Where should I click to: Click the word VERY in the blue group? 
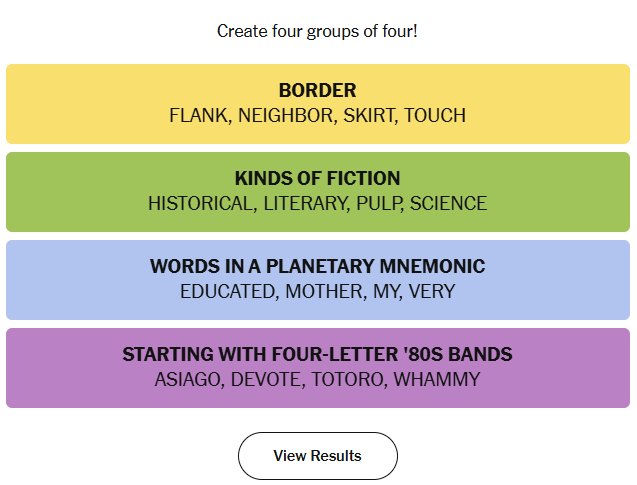pos(432,292)
